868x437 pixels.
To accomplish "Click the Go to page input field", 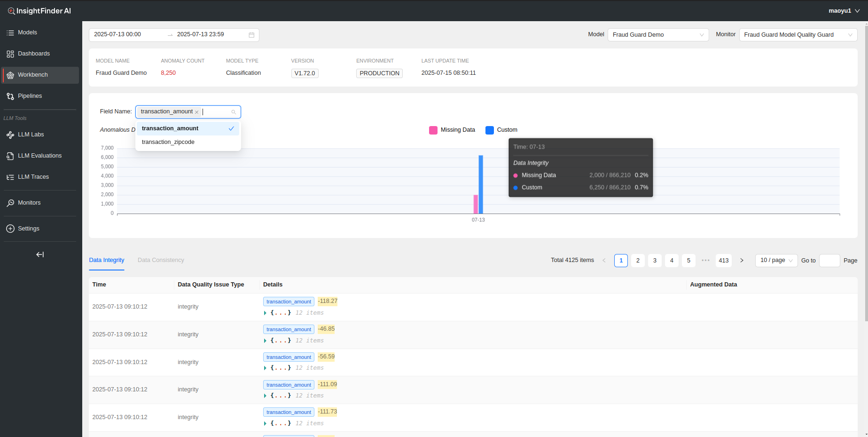I will 829,261.
